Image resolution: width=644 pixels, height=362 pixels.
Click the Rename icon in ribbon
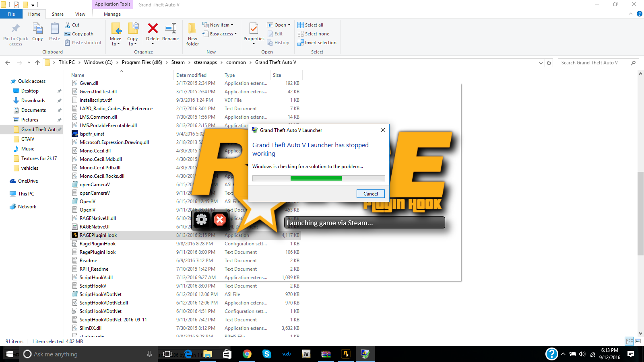click(x=171, y=29)
